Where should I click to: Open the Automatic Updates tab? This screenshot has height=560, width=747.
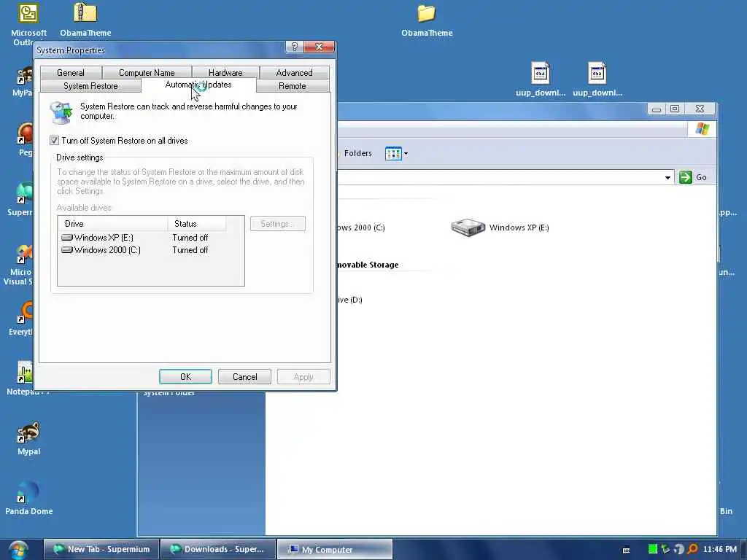click(198, 85)
